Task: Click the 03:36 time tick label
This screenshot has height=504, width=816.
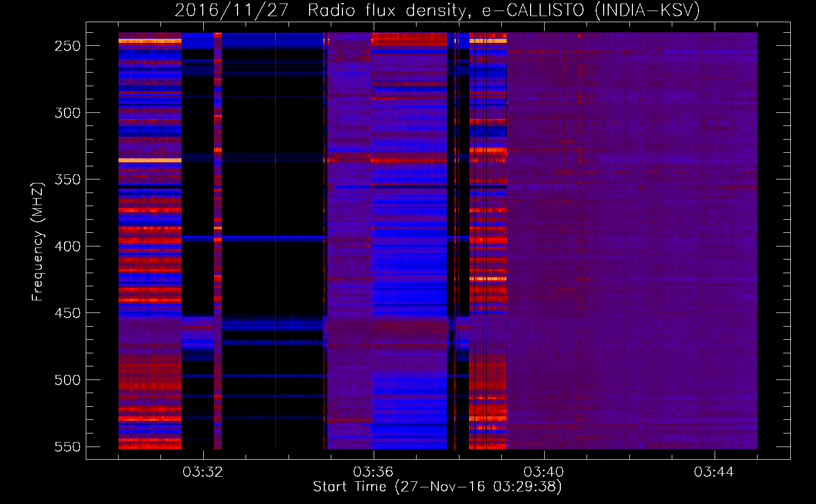Action: pos(373,472)
